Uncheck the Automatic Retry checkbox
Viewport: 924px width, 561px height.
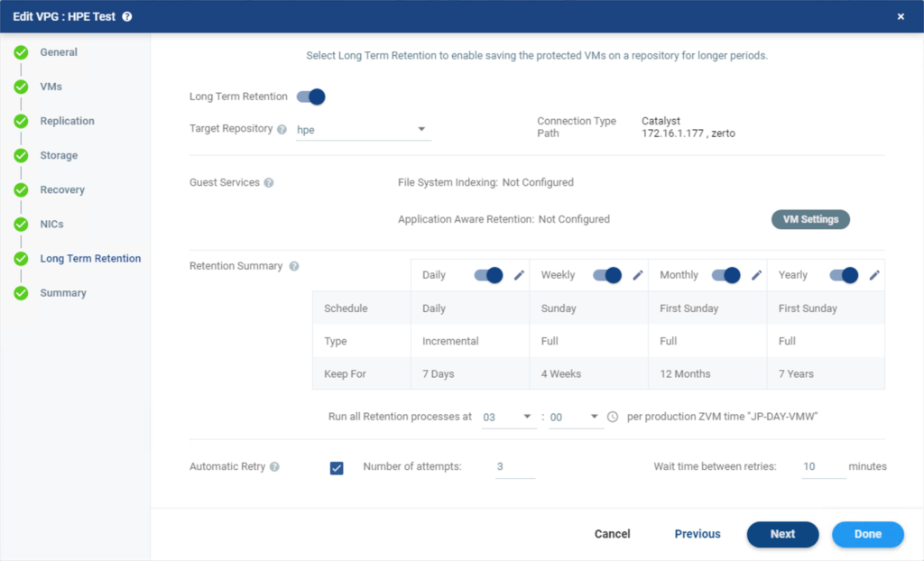click(x=337, y=468)
